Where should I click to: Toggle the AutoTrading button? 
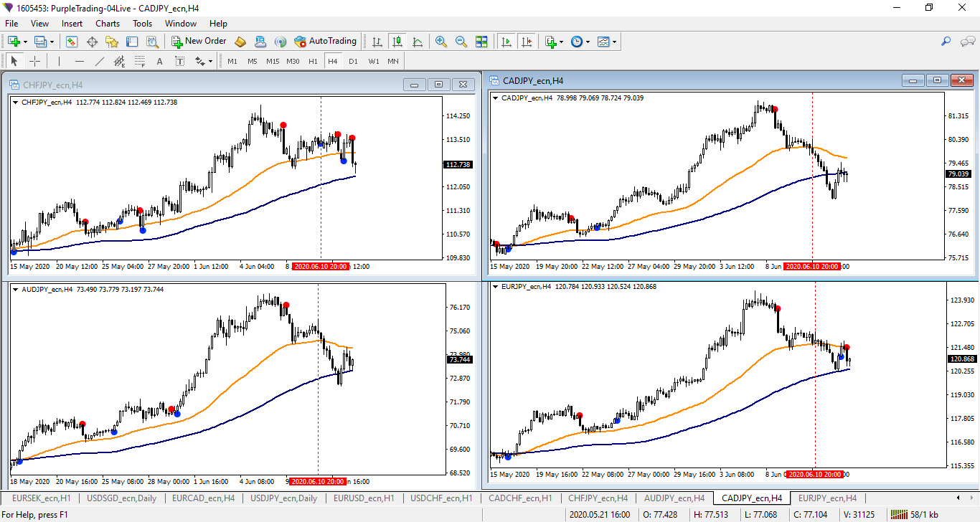pos(325,42)
